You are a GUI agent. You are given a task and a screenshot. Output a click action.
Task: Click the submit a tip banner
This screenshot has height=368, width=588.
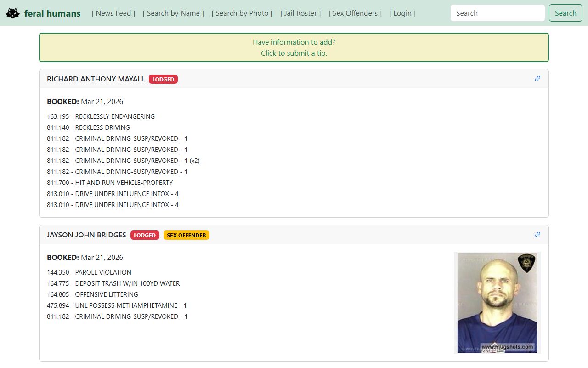294,47
